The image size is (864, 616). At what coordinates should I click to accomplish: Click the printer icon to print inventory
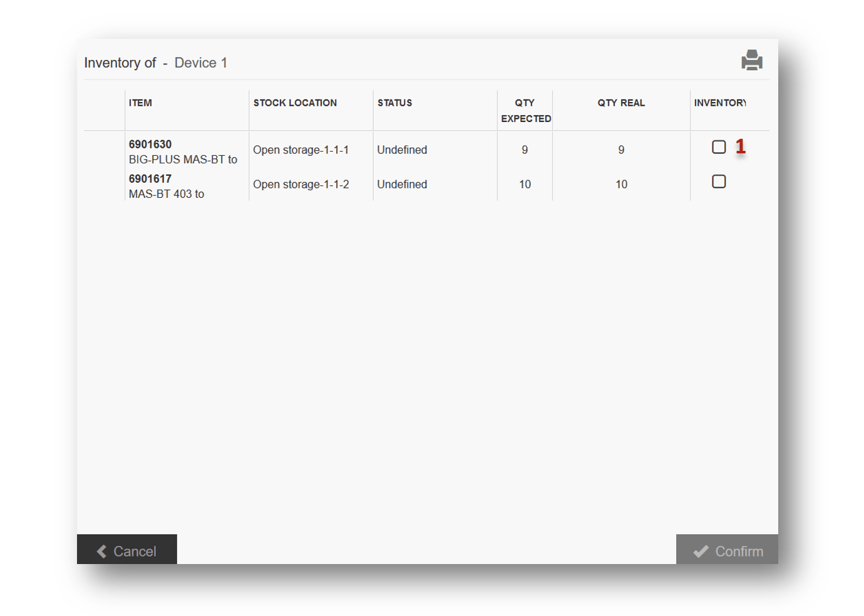click(x=751, y=60)
